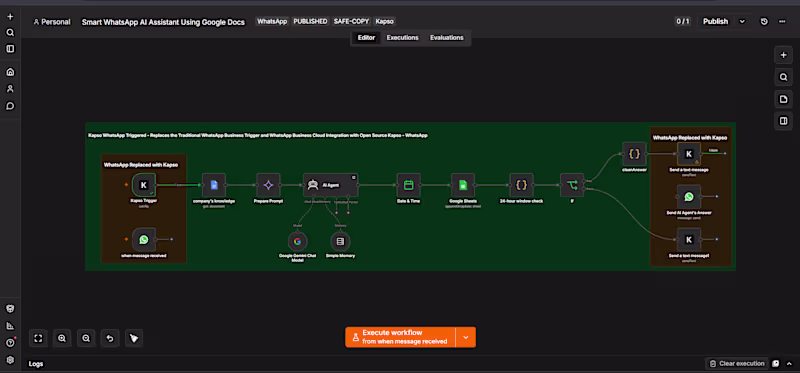800x373 pixels.
Task: Click plus handle after when message received node
Action: click(171, 239)
